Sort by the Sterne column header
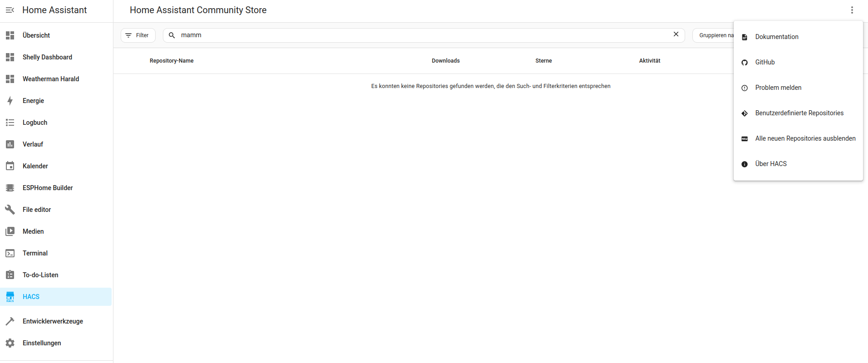Image resolution: width=868 pixels, height=363 pixels. pos(544,61)
